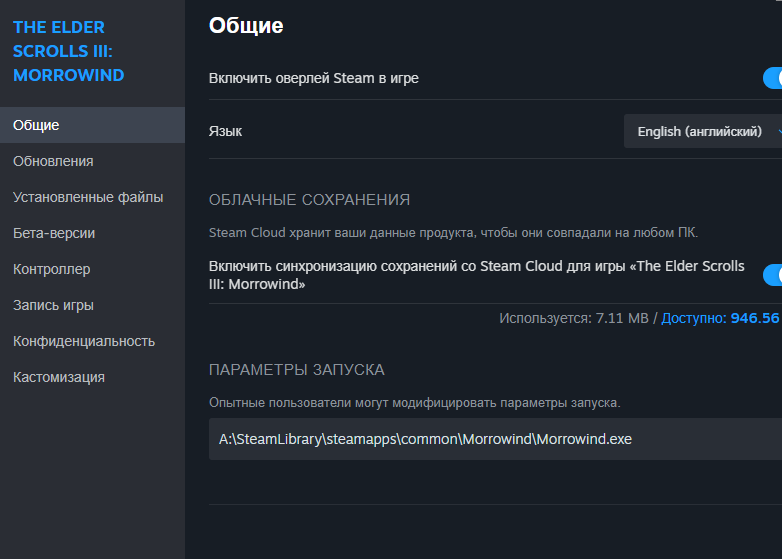The width and height of the screenshot is (782, 559).
Task: Click the Используется: 7.11 MB storage text
Action: [x=574, y=318]
